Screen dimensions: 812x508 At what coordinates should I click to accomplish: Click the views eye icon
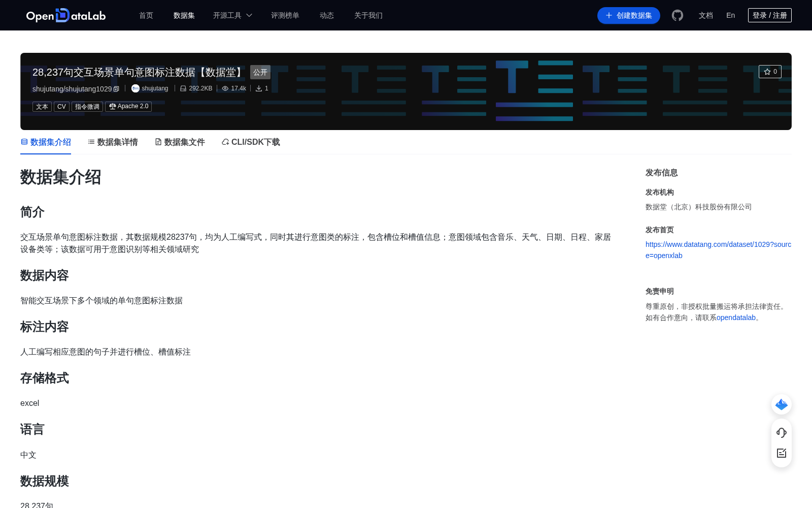pos(225,88)
